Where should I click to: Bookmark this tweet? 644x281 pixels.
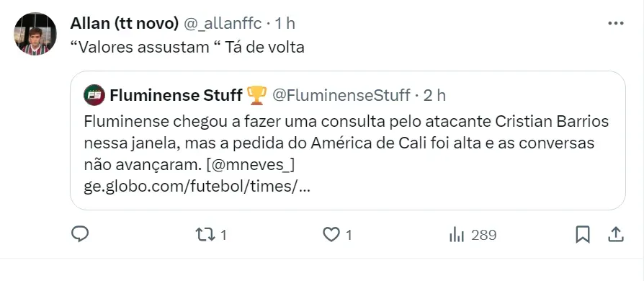pyautogui.click(x=582, y=235)
